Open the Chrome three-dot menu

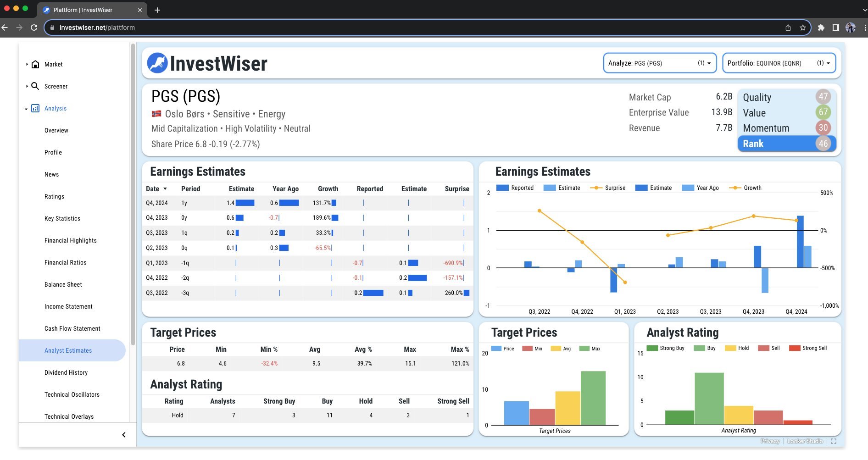click(865, 28)
